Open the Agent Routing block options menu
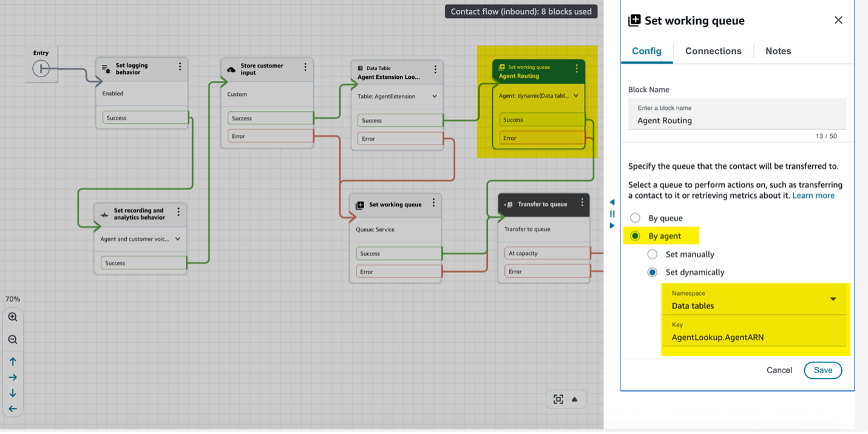 (x=577, y=69)
